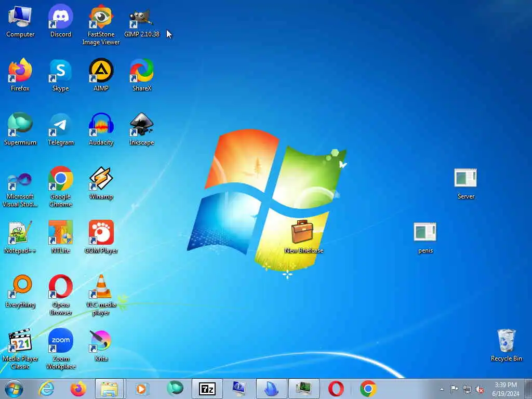Select the Everything search shortcut
The width and height of the screenshot is (532, 399).
coord(20,291)
